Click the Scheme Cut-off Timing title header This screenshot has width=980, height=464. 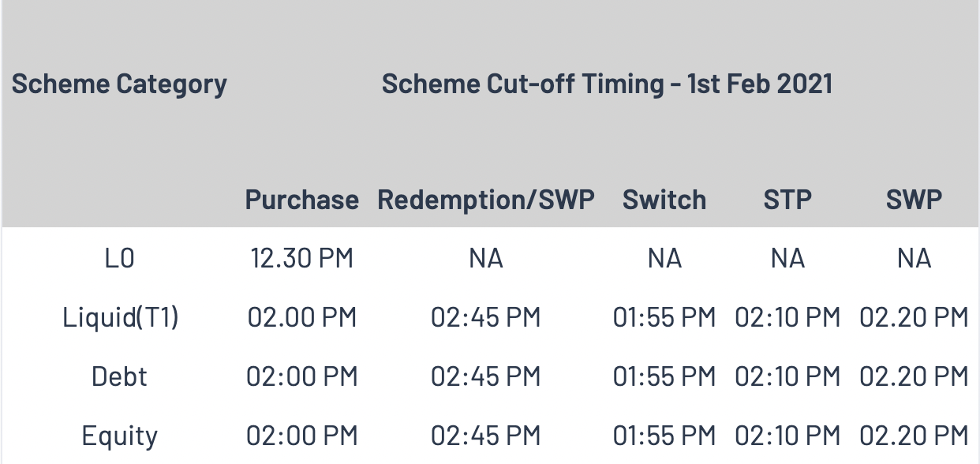pos(607,84)
